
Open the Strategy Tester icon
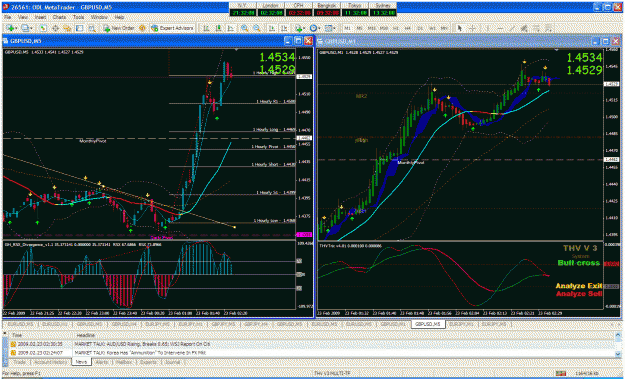[x=92, y=28]
